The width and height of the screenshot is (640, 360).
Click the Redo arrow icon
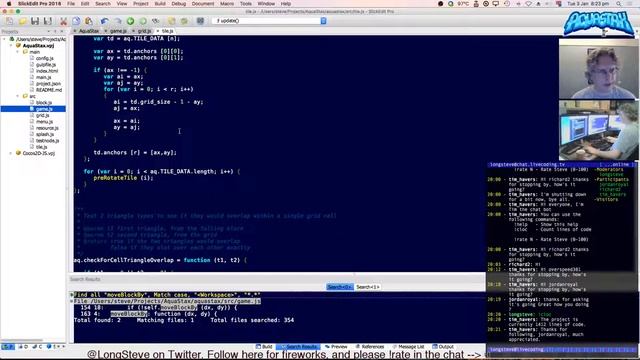click(118, 21)
